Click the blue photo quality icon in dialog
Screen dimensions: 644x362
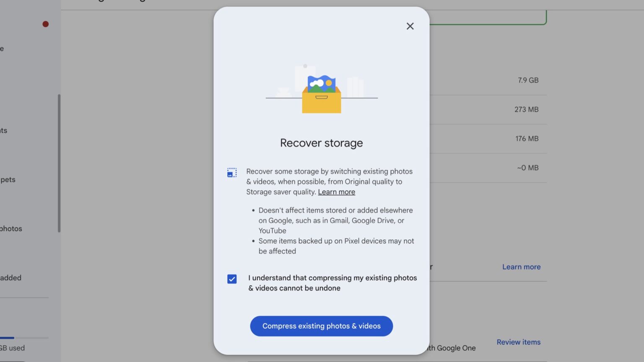pos(231,172)
